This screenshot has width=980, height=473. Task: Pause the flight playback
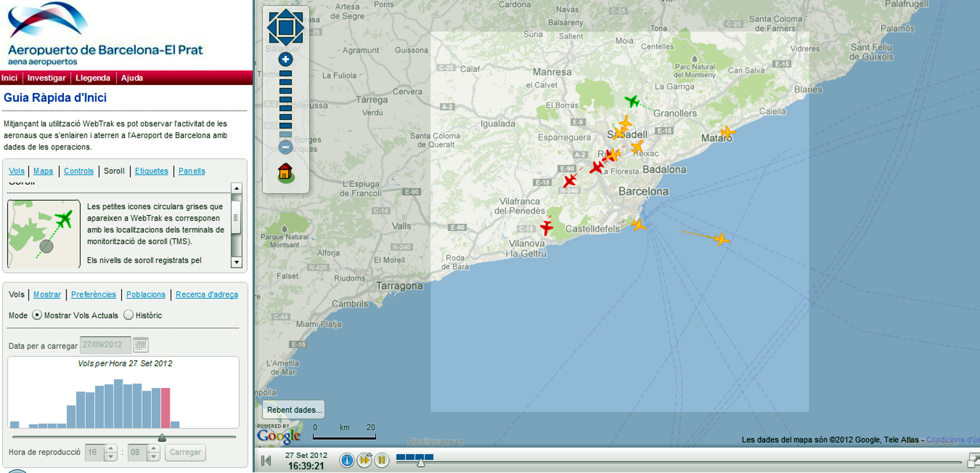pyautogui.click(x=381, y=460)
